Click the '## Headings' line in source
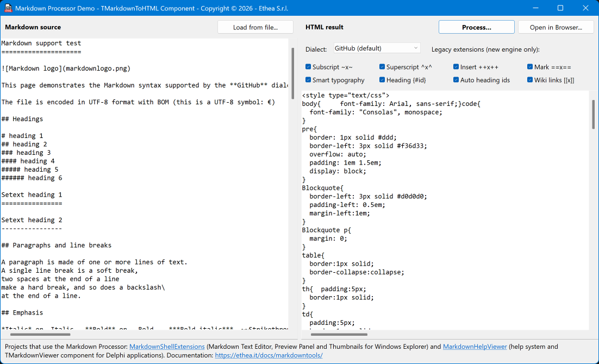This screenshot has width=599, height=364. [x=22, y=119]
